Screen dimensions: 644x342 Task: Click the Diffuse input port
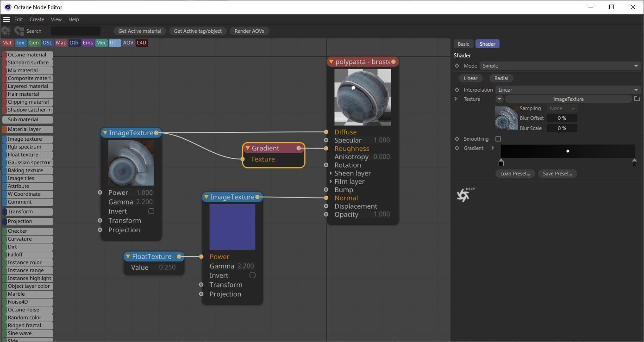326,132
